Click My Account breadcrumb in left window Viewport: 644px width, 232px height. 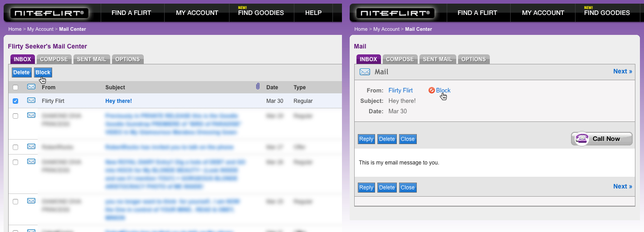(x=40, y=29)
